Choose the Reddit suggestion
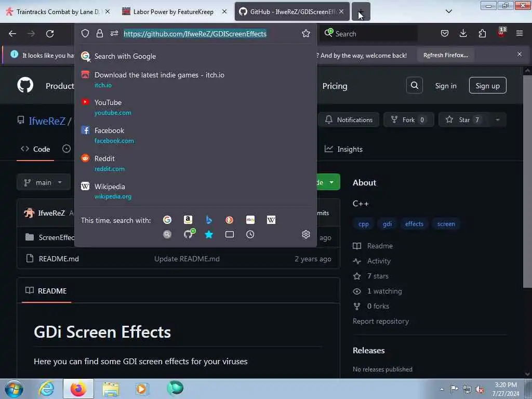 [195, 163]
